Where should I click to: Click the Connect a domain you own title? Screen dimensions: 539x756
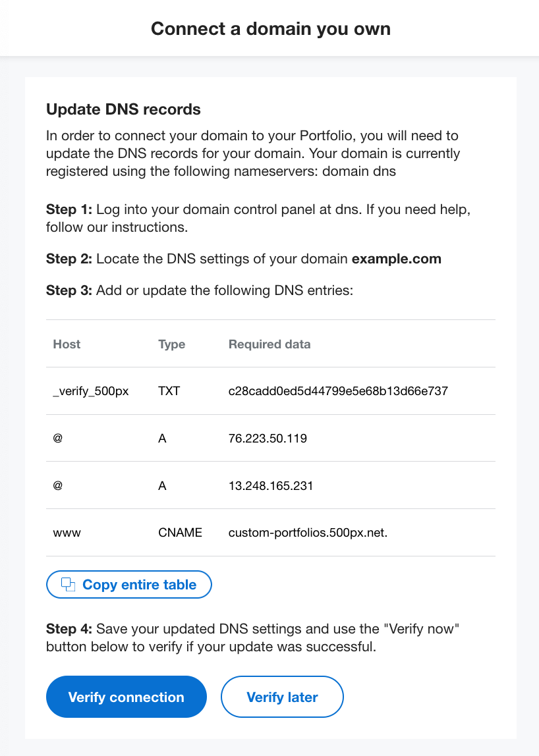[271, 29]
